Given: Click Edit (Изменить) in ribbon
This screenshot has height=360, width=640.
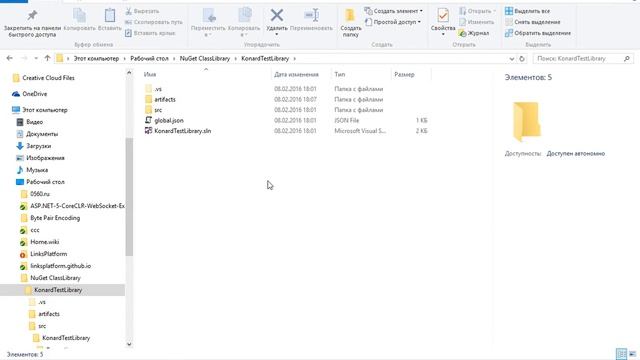Looking at the screenshot, I should point(476,22).
